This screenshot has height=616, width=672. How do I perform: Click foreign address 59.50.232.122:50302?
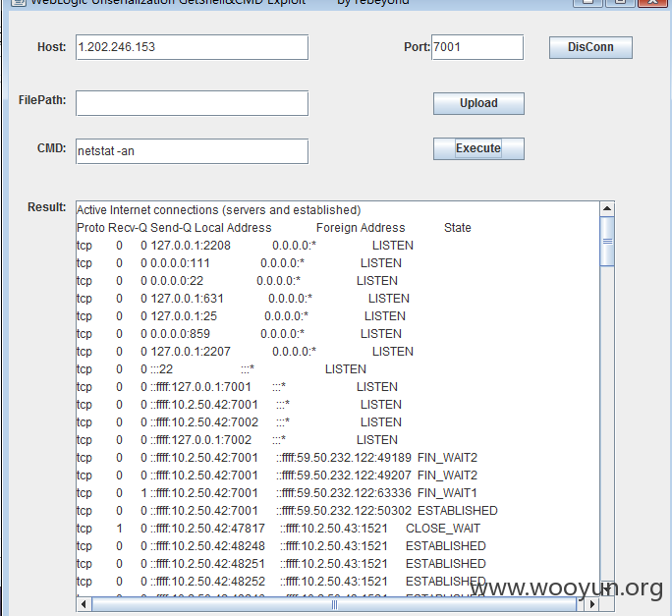(x=344, y=511)
